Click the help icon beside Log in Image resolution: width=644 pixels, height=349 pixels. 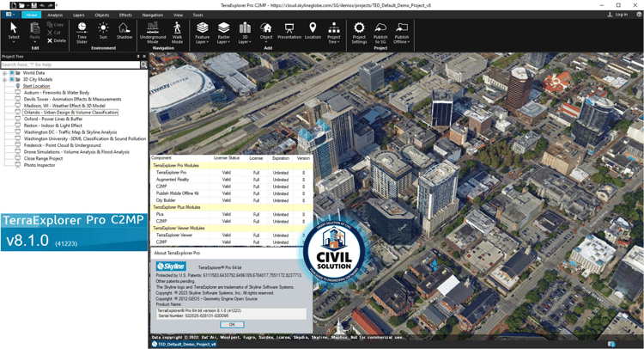click(639, 15)
